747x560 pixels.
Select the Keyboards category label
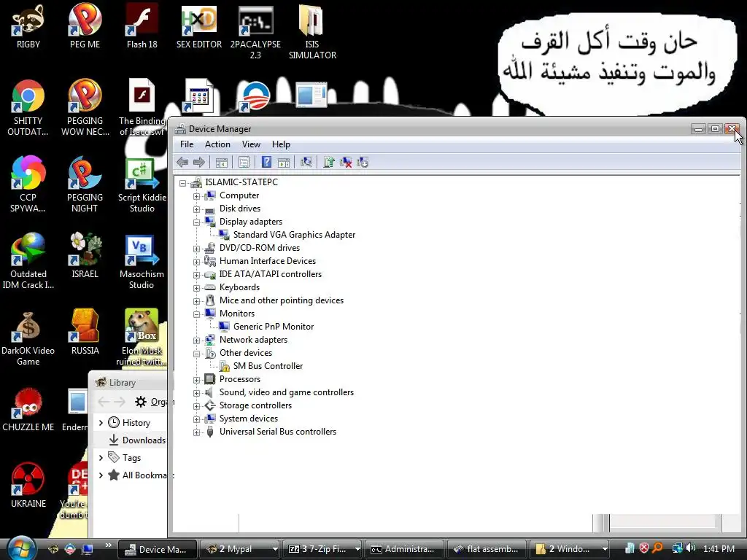pos(239,287)
